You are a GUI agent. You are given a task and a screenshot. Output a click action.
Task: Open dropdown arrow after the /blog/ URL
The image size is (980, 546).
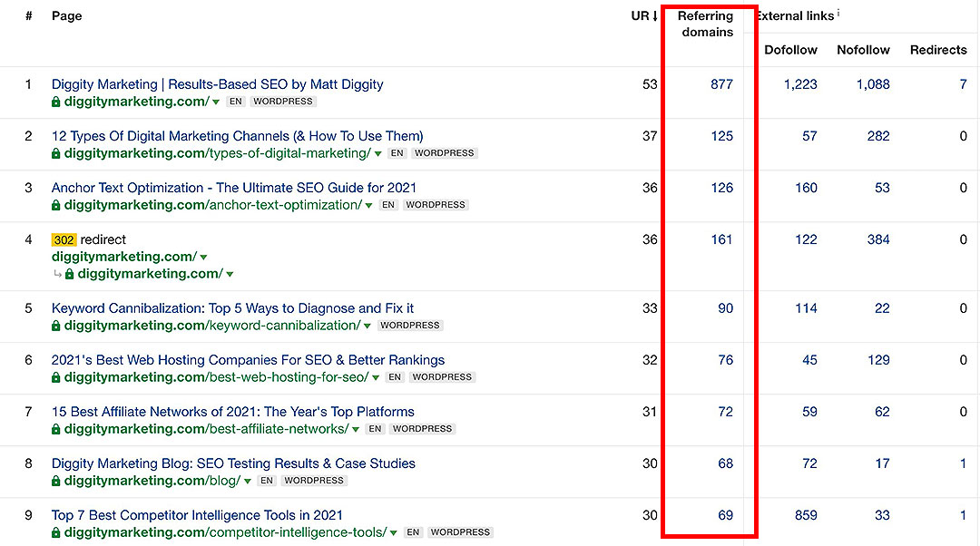coord(248,482)
